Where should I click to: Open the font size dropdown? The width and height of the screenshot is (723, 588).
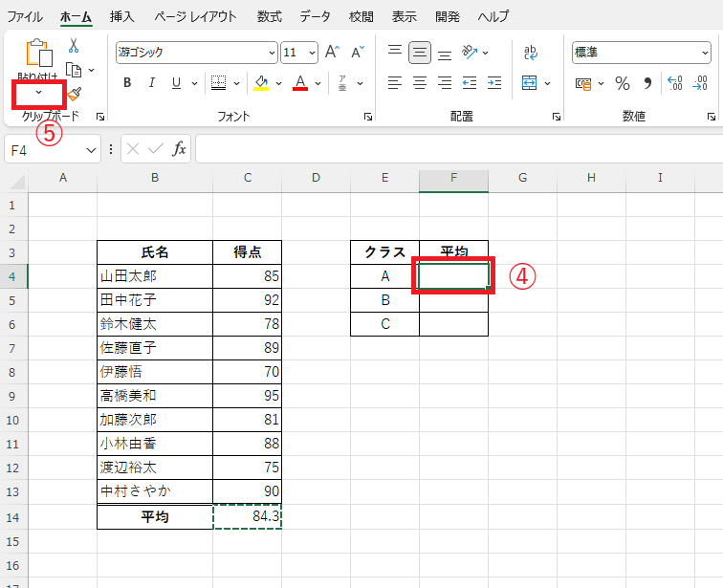[312, 53]
